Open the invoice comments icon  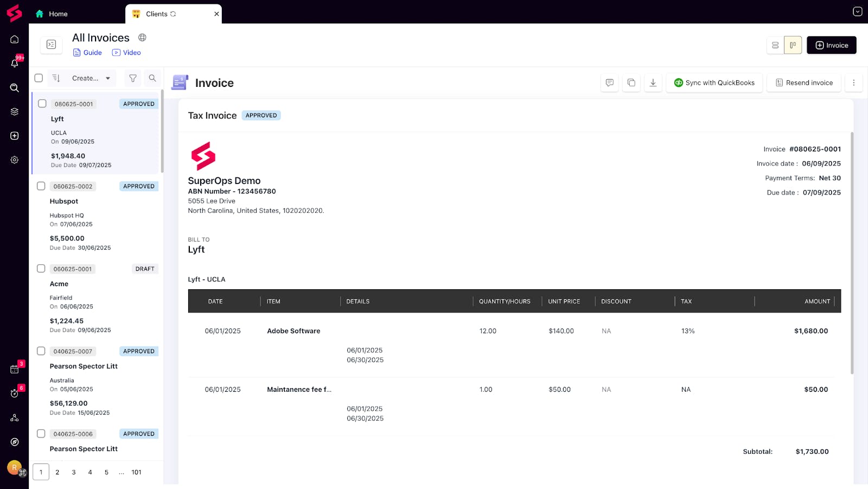(610, 82)
